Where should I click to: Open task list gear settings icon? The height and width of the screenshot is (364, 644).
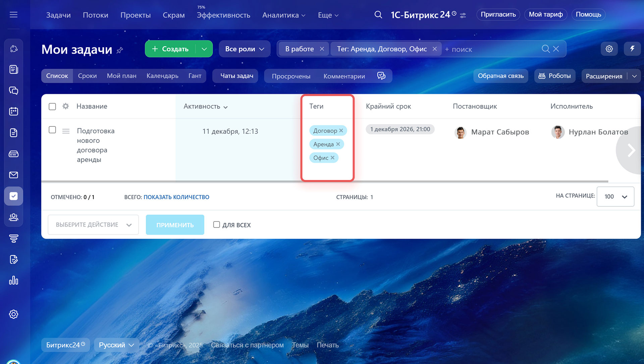click(66, 106)
